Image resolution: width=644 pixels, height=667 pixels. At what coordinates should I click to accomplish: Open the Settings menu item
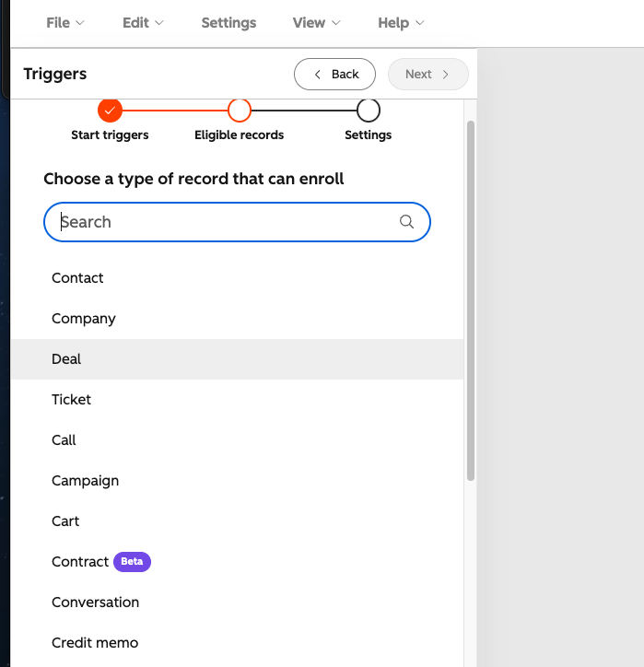coord(228,23)
